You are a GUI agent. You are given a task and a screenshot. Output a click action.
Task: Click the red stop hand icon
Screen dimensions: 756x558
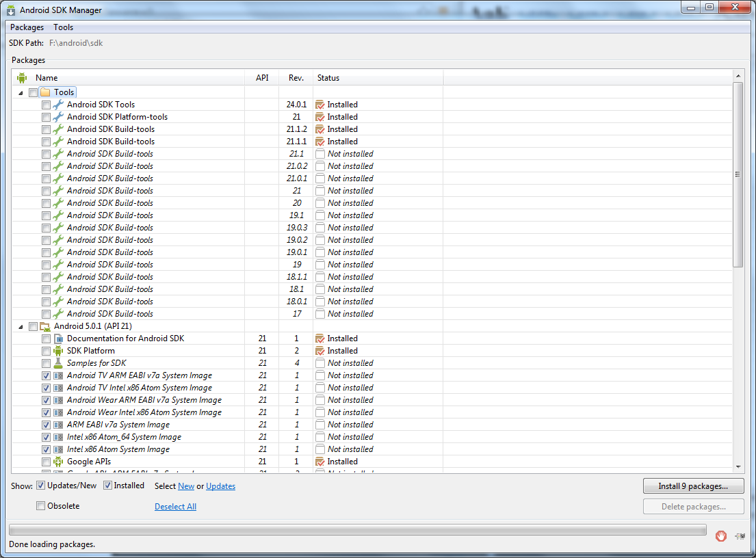[720, 536]
